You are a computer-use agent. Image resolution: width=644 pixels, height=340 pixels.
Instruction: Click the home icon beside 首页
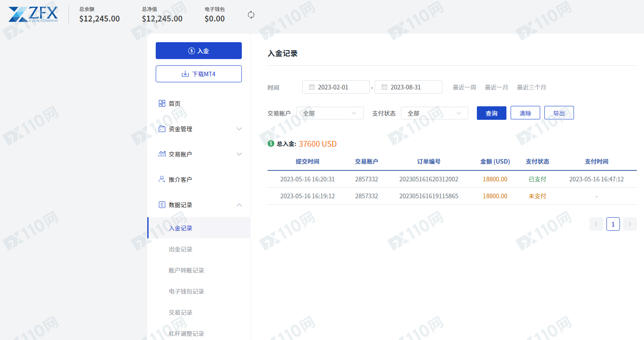[162, 103]
